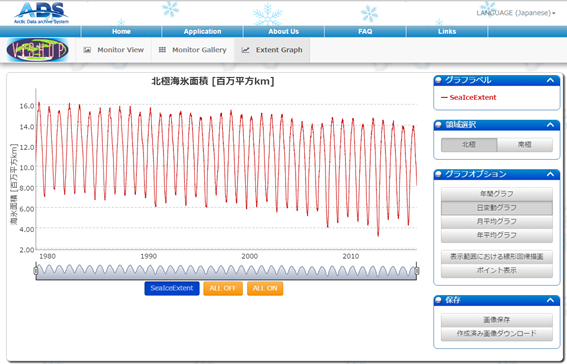Open the FAQ menu item

click(365, 31)
